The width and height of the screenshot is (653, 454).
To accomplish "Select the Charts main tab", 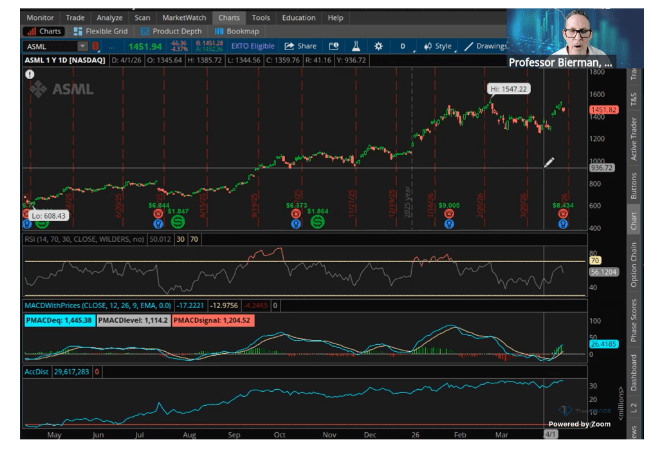I will coord(229,18).
